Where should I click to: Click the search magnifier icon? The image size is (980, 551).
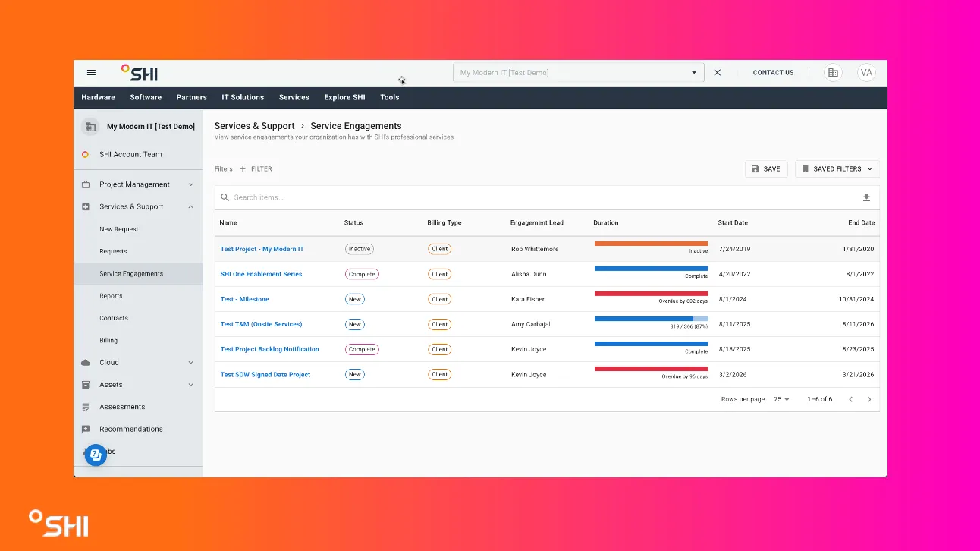tap(225, 197)
